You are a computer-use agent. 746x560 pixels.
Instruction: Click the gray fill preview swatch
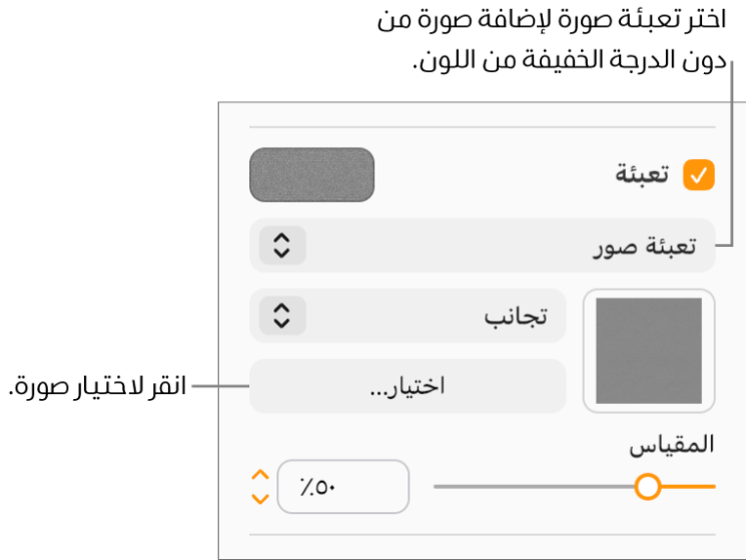point(312,175)
